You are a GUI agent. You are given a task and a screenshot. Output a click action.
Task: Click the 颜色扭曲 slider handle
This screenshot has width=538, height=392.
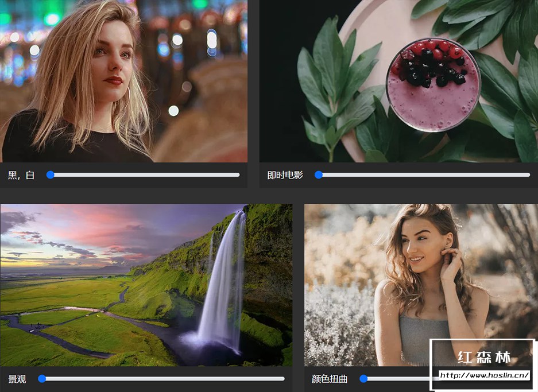(x=363, y=379)
